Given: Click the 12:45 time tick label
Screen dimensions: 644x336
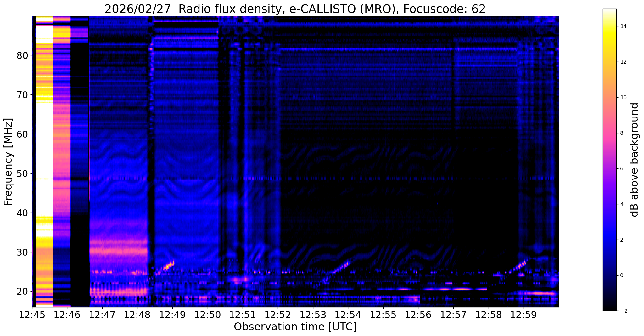Looking at the screenshot, I should [x=32, y=315].
